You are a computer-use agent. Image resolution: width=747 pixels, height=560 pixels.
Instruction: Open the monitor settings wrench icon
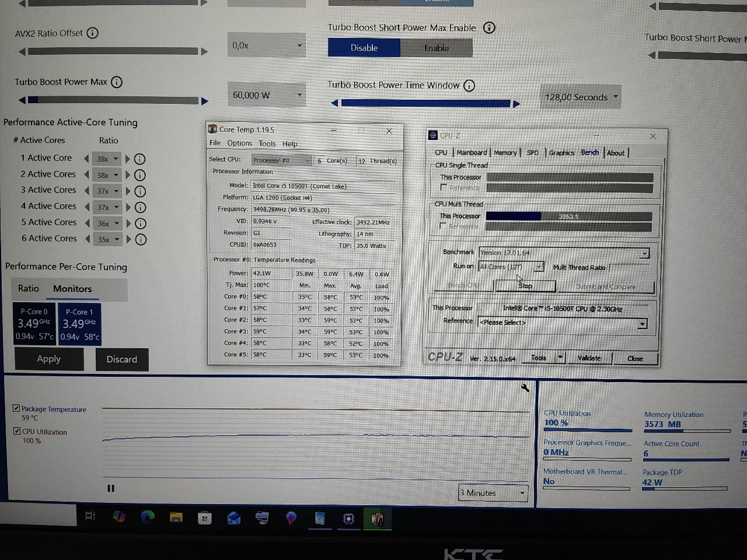point(525,387)
